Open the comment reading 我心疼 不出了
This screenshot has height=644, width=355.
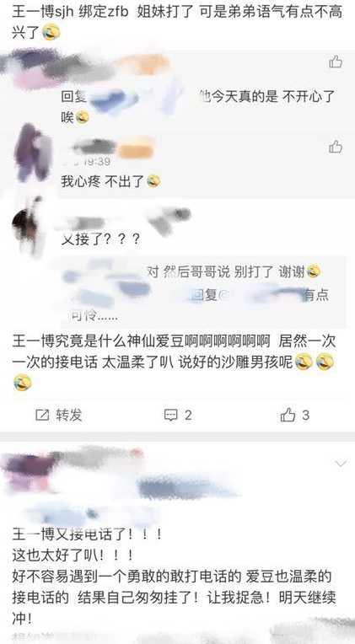pos(110,181)
